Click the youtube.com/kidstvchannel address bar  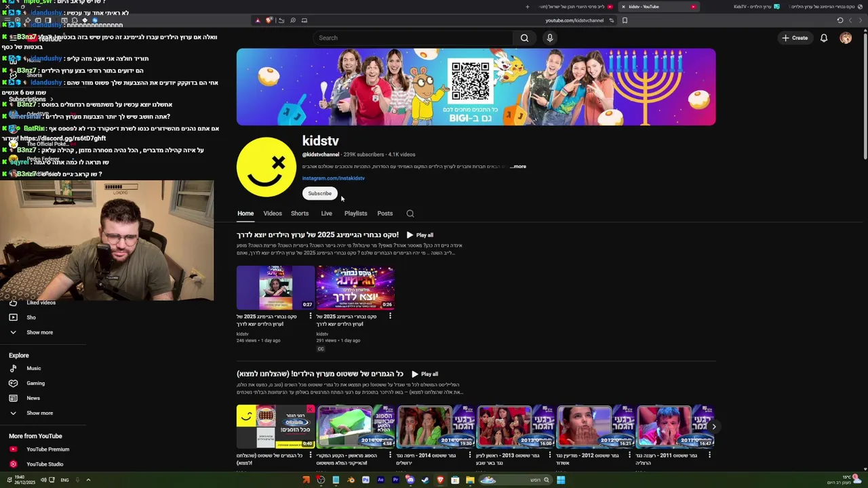click(574, 20)
